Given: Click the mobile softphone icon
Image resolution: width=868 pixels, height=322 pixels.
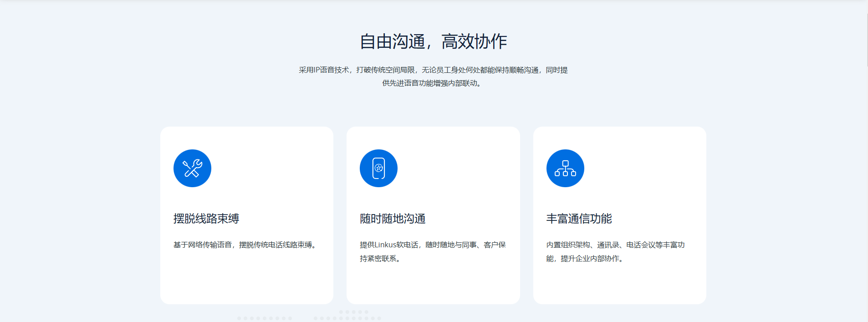Looking at the screenshot, I should pyautogui.click(x=378, y=168).
